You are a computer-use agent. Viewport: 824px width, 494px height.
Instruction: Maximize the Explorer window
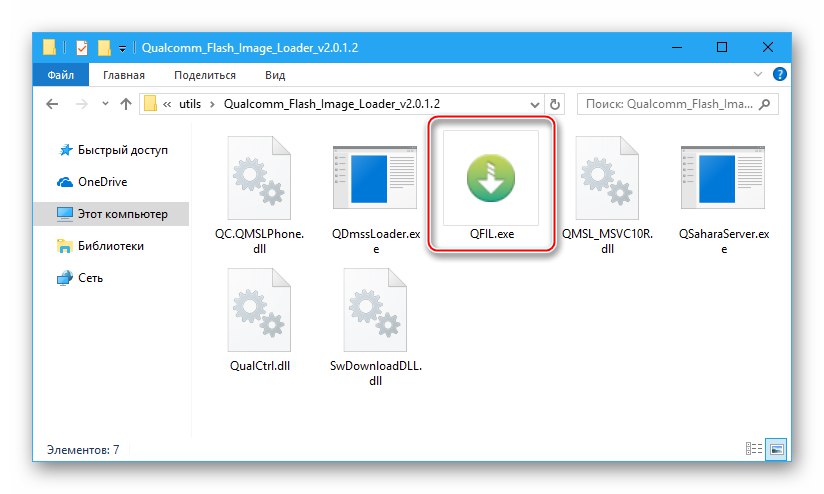click(722, 47)
